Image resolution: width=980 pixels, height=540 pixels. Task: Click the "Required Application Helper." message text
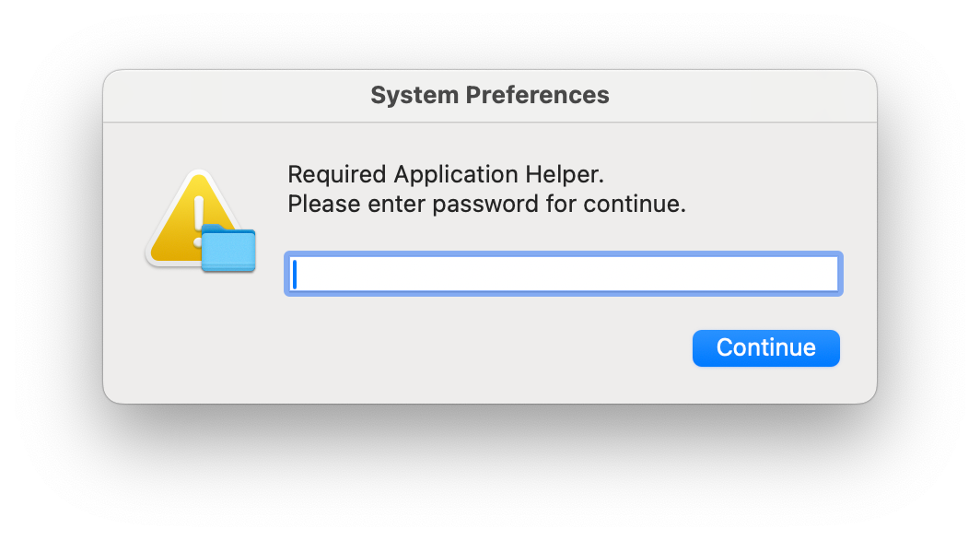(x=446, y=174)
